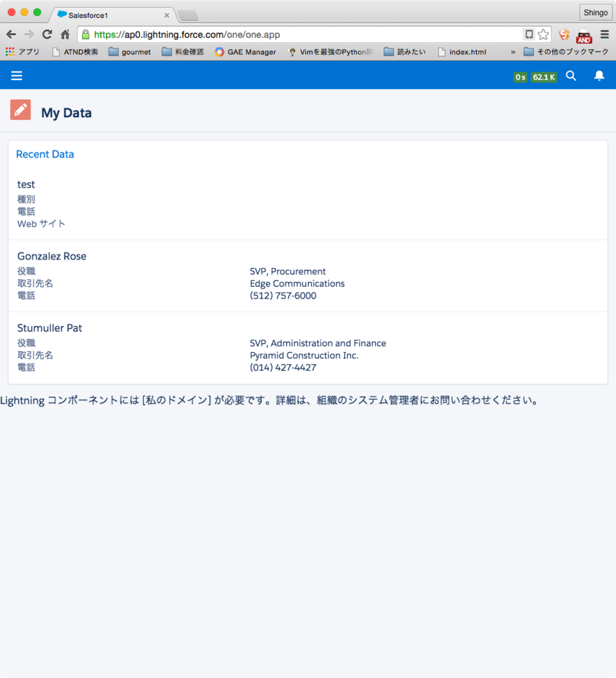Open Salesforce global search with the magnifier icon

point(571,75)
